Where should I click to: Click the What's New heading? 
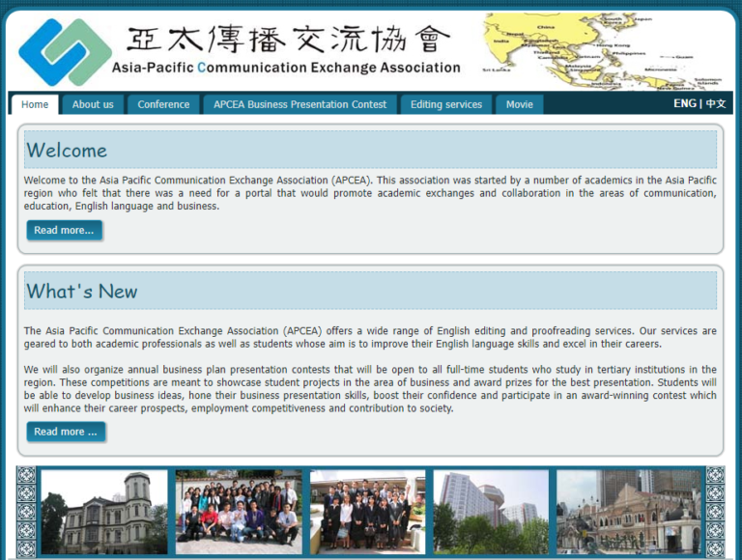click(82, 292)
